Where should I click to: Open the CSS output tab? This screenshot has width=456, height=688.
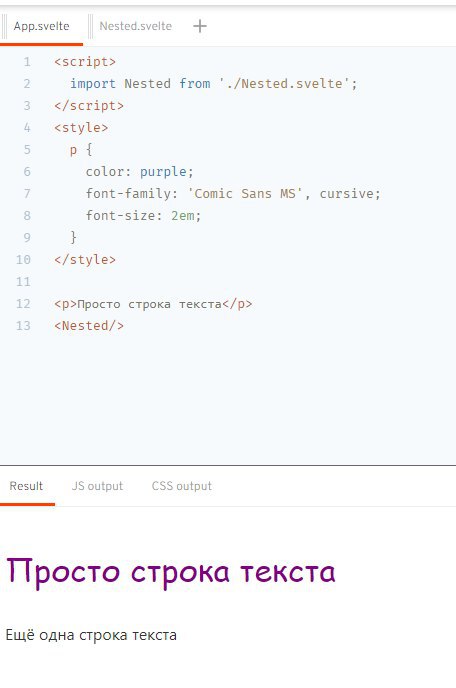[x=182, y=486]
